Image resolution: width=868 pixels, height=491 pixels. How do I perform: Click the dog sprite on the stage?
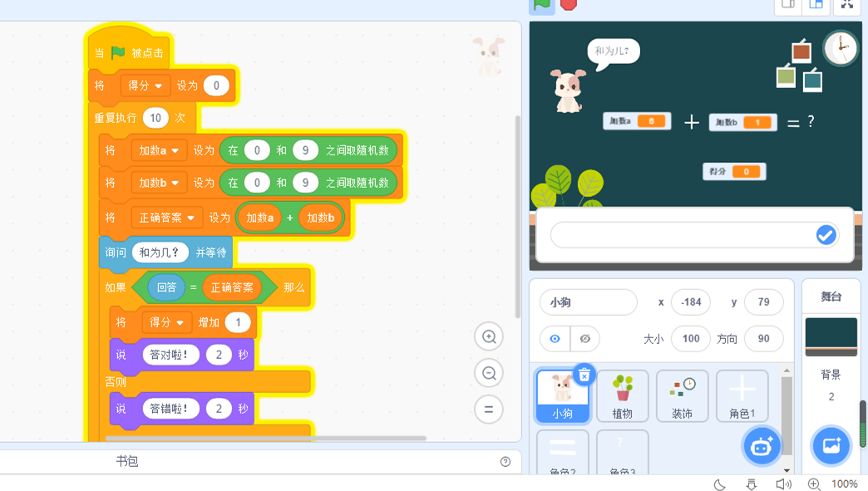click(x=569, y=91)
